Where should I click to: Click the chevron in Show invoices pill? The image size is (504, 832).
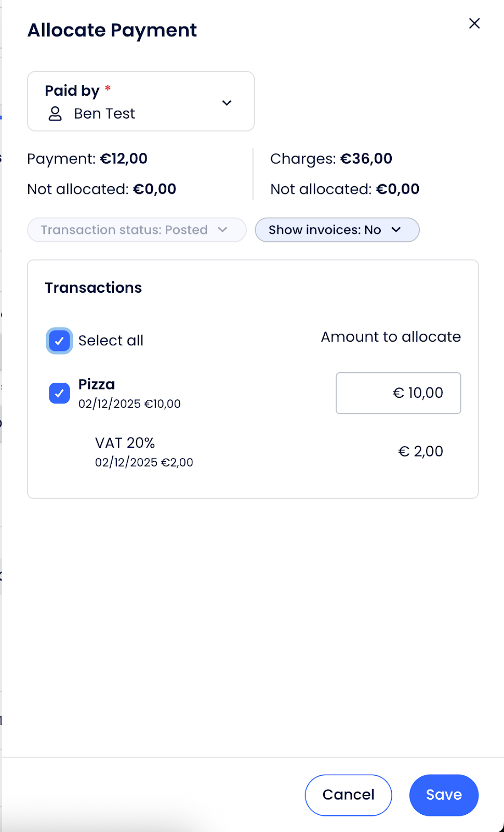pos(396,230)
